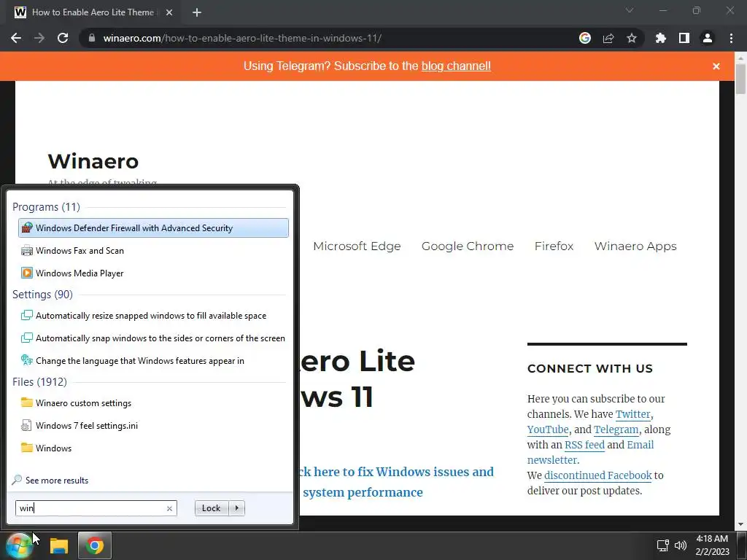Image resolution: width=747 pixels, height=560 pixels.
Task: Open the network tray icon
Action: tap(662, 545)
